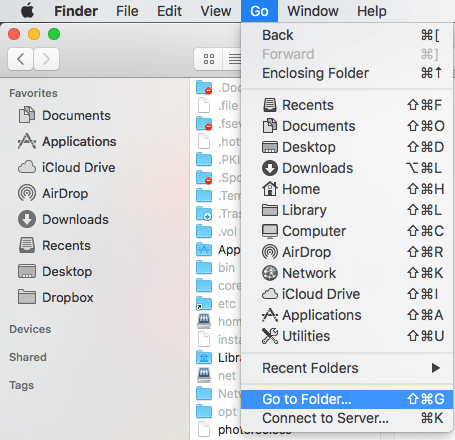Choose Enclosing Folder in the Go menu

point(347,73)
